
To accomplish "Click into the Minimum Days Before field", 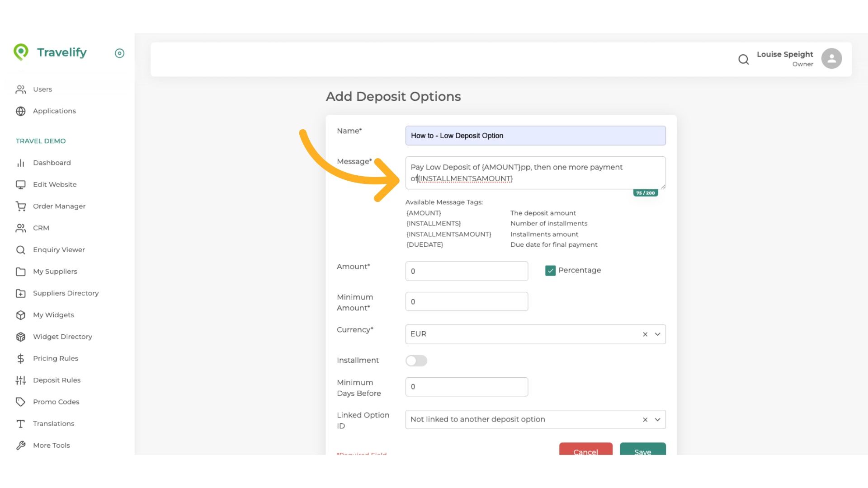I will pyautogui.click(x=467, y=387).
